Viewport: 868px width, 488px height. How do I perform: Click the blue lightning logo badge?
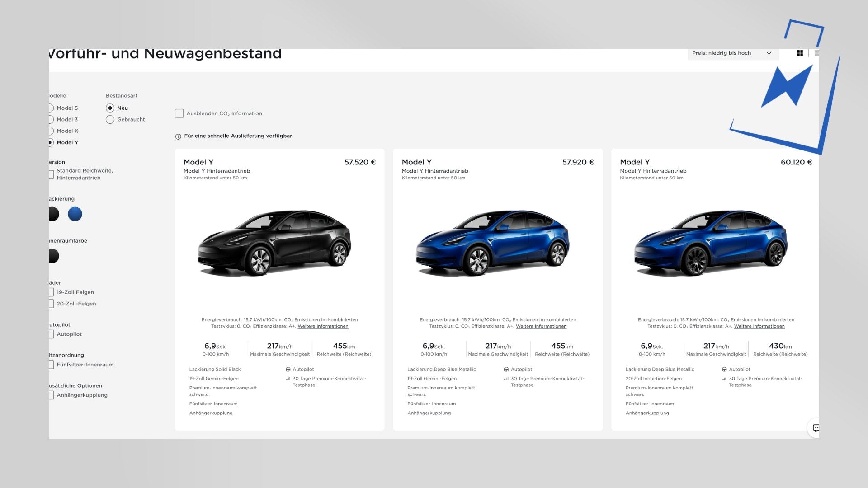coord(786,86)
